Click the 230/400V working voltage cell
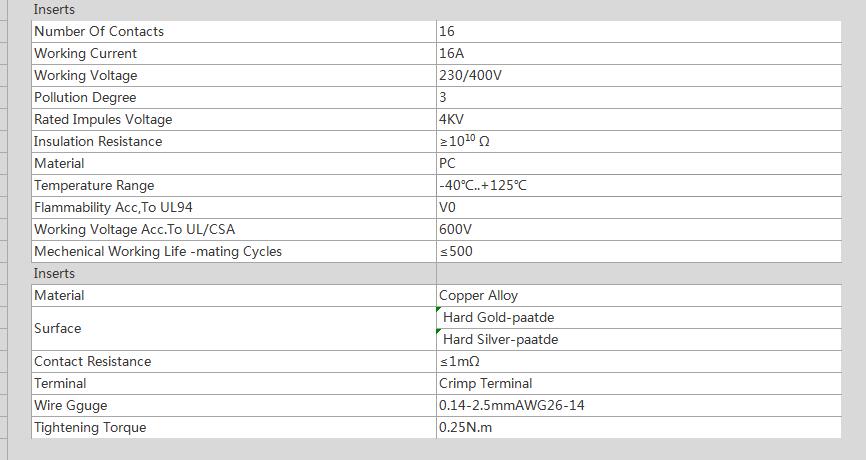Image resolution: width=866 pixels, height=460 pixels. 638,76
